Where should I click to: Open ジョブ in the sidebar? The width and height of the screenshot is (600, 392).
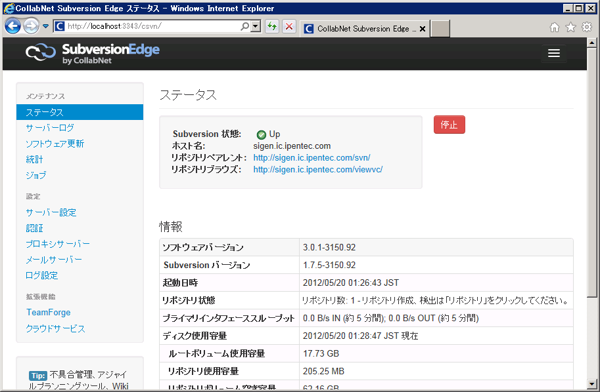36,175
